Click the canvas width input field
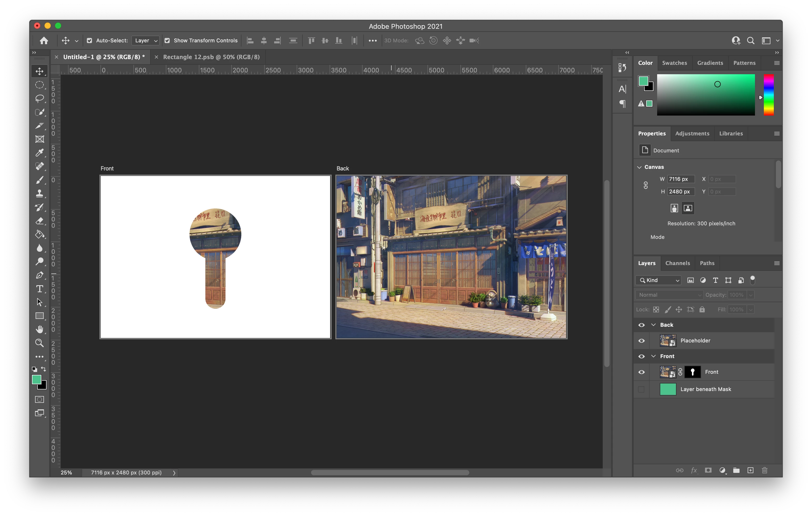Screen dimensions: 812x516 coord(680,179)
